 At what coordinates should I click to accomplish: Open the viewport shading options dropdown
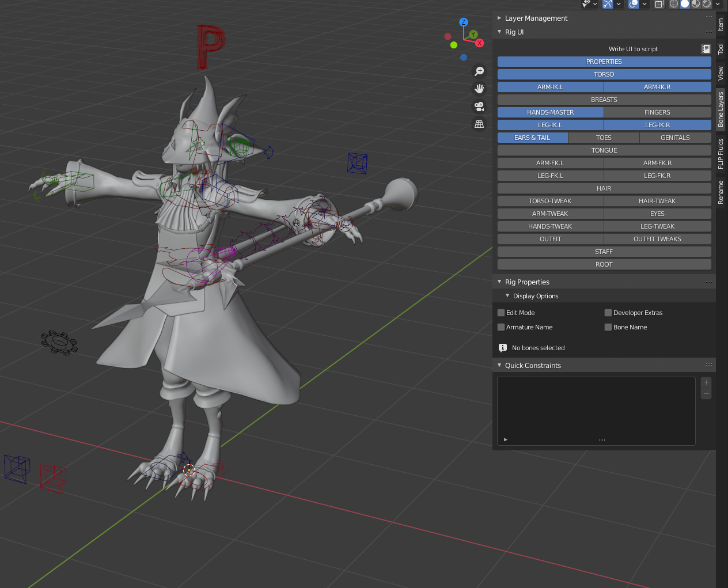tap(718, 4)
